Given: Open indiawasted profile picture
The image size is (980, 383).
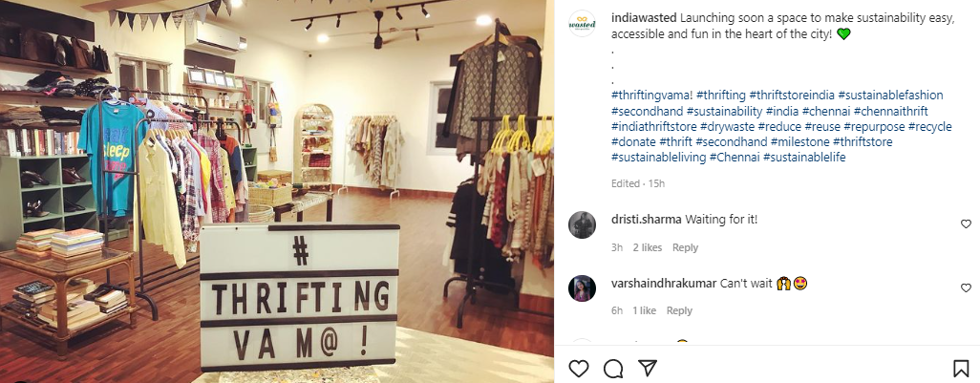Looking at the screenshot, I should 582,24.
